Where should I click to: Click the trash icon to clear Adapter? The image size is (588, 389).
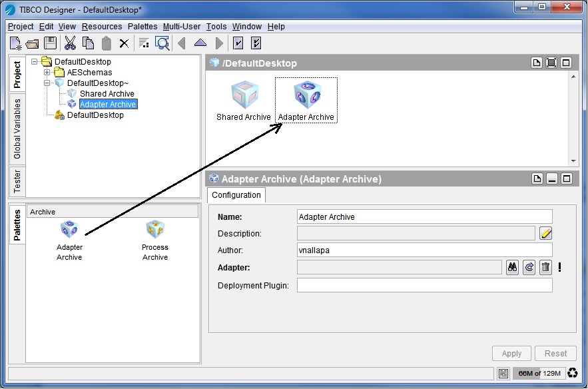(x=545, y=268)
